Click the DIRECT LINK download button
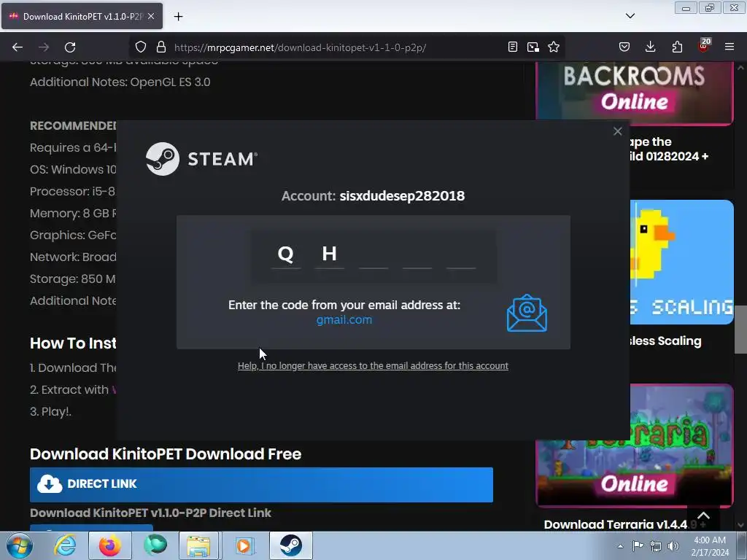 click(262, 484)
